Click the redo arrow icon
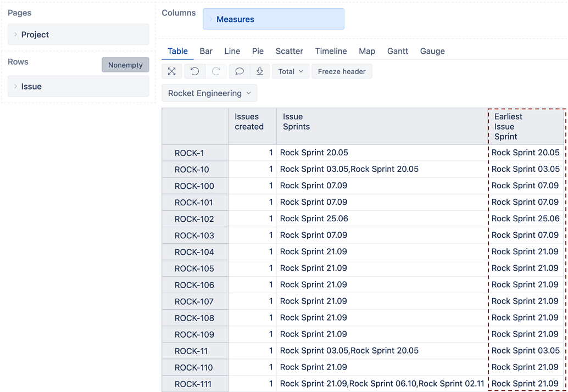Viewport: 568px width, 392px height. [x=216, y=71]
